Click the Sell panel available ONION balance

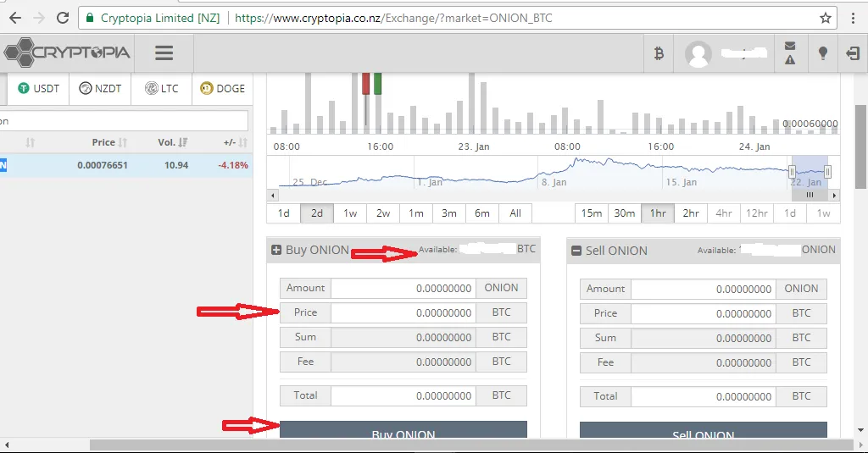[x=766, y=250]
